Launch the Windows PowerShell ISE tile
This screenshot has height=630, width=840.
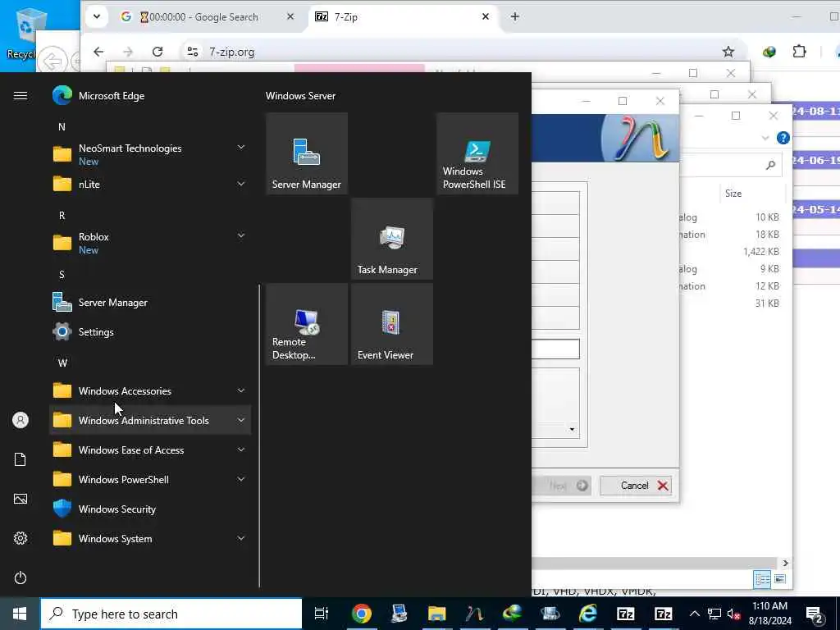pos(477,153)
